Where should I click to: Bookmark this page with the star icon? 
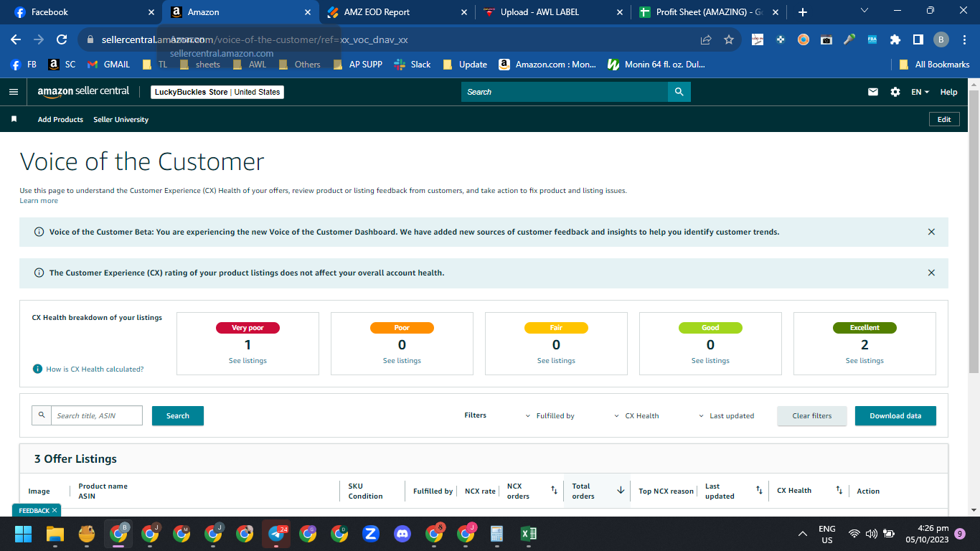[729, 39]
